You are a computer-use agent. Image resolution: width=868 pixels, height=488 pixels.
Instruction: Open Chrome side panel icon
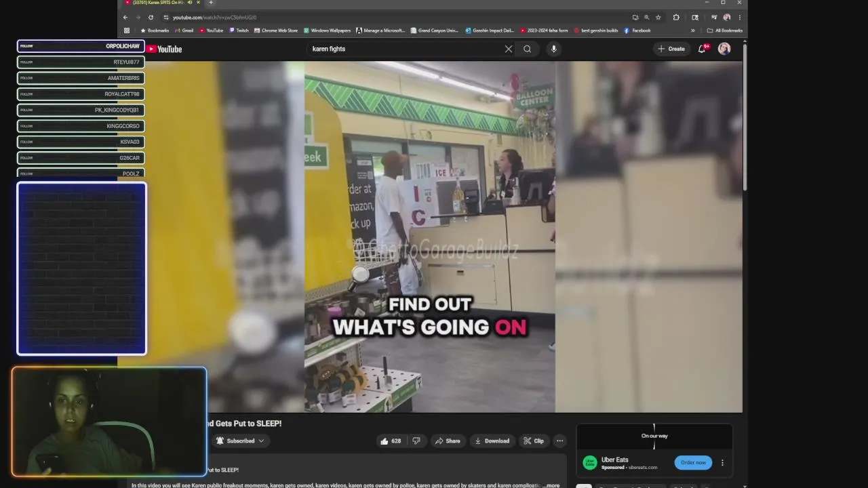click(x=695, y=17)
